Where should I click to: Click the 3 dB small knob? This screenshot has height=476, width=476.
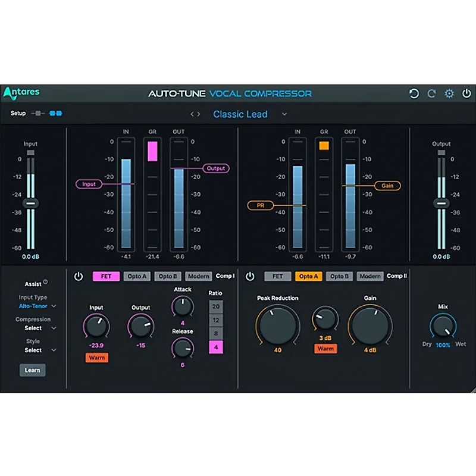tap(325, 319)
